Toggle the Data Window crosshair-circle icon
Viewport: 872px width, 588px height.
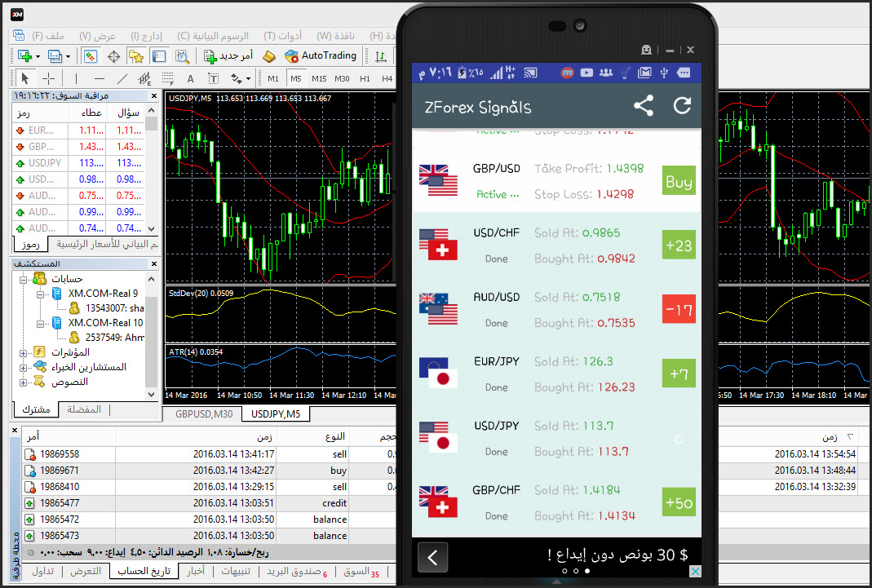[x=113, y=56]
